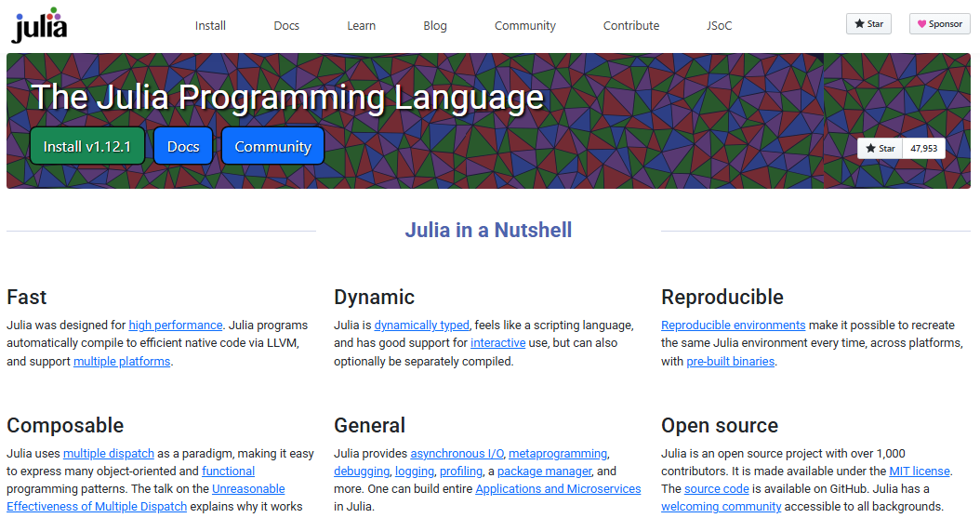Image resolution: width=980 pixels, height=518 pixels.
Task: Follow the MIT license link
Action: coord(920,472)
